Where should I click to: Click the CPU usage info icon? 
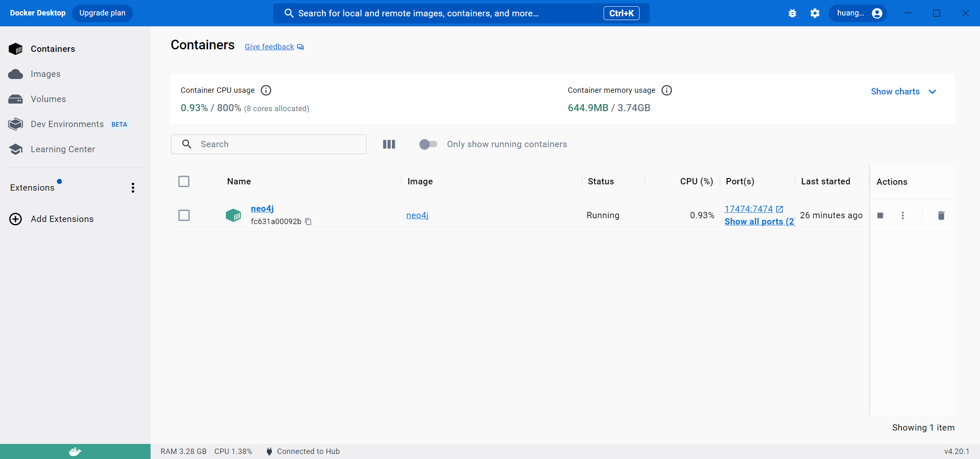pyautogui.click(x=266, y=90)
